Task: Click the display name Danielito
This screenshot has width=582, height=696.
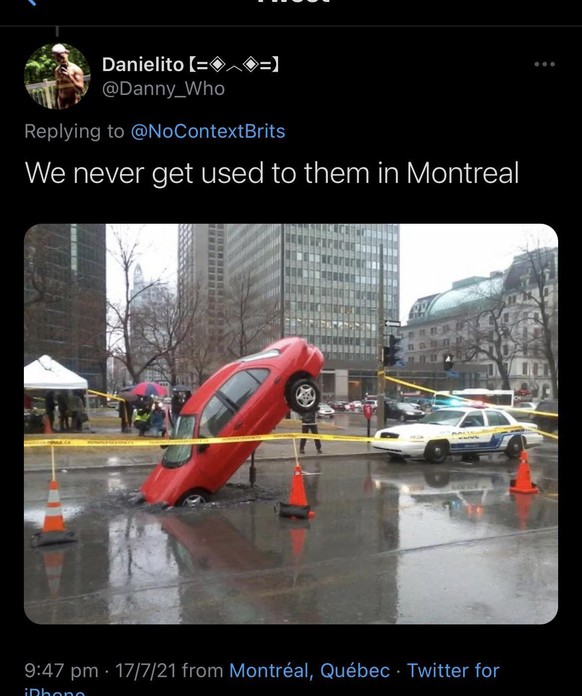Action: coord(143,65)
